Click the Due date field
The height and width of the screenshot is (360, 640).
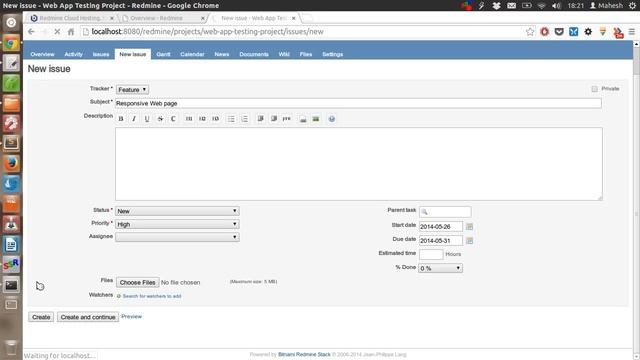[x=441, y=241]
